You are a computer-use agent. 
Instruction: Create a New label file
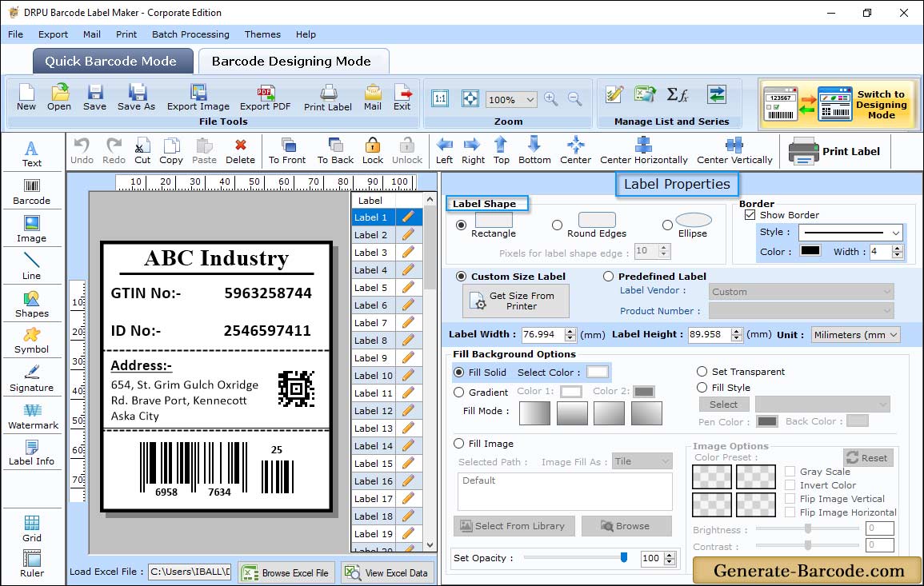tap(26, 98)
